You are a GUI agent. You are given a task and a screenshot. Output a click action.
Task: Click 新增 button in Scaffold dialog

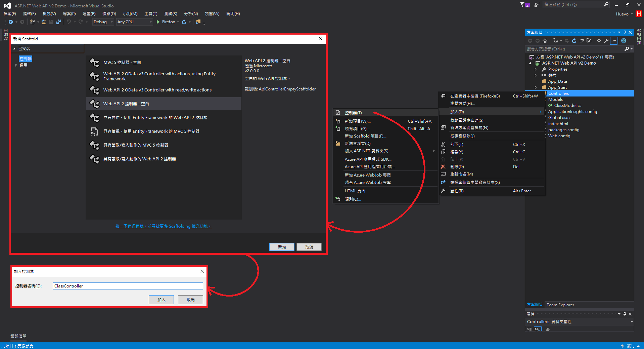pos(282,247)
